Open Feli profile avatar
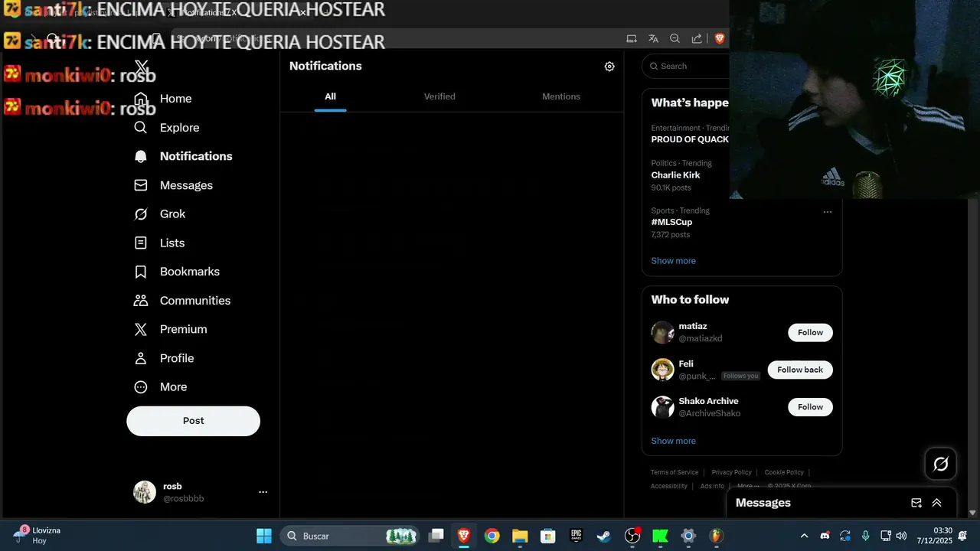Screen dimensions: 980x551 662,370
